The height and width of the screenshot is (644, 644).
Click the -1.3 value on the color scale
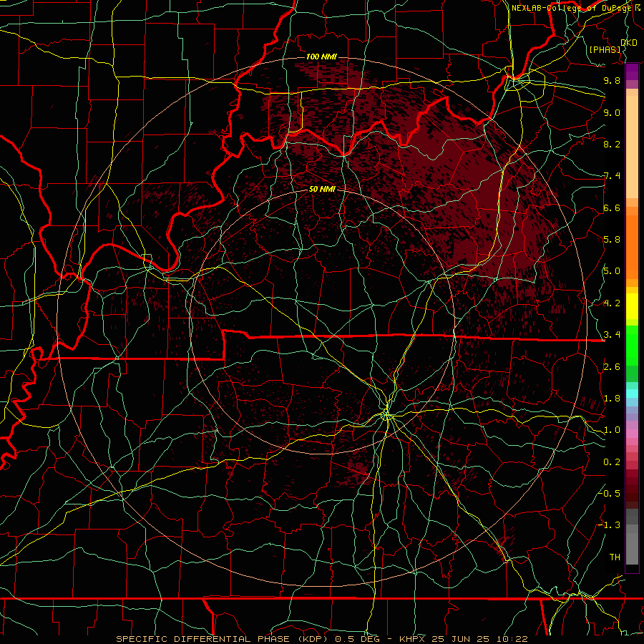[x=610, y=525]
